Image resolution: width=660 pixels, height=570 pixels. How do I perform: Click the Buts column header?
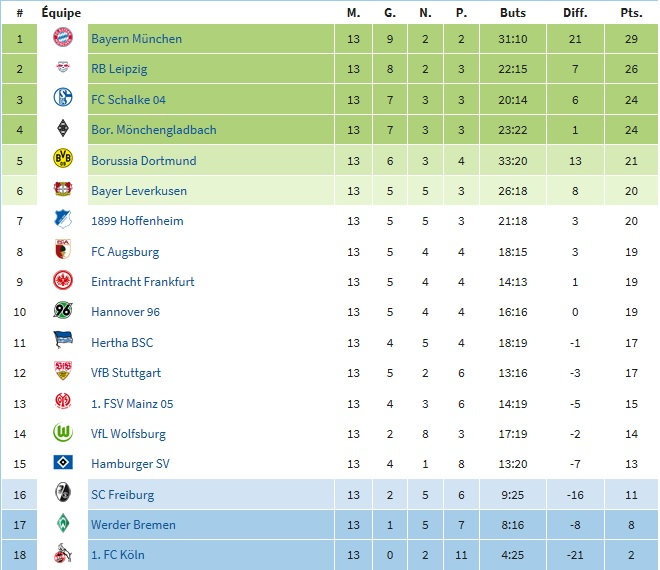[513, 13]
